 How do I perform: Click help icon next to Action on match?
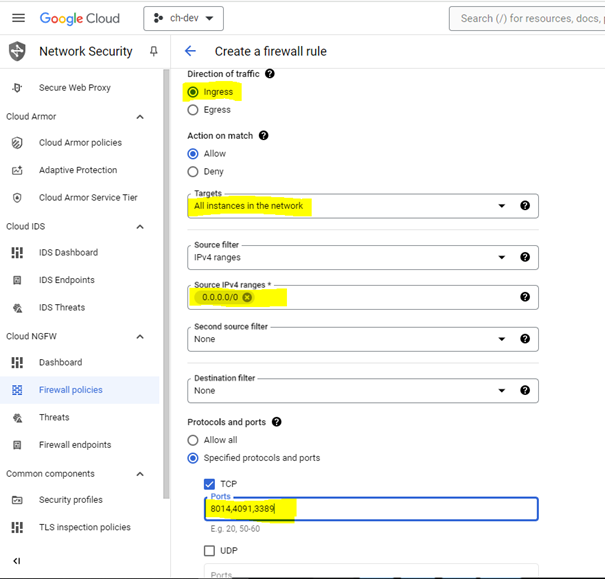[x=264, y=135]
